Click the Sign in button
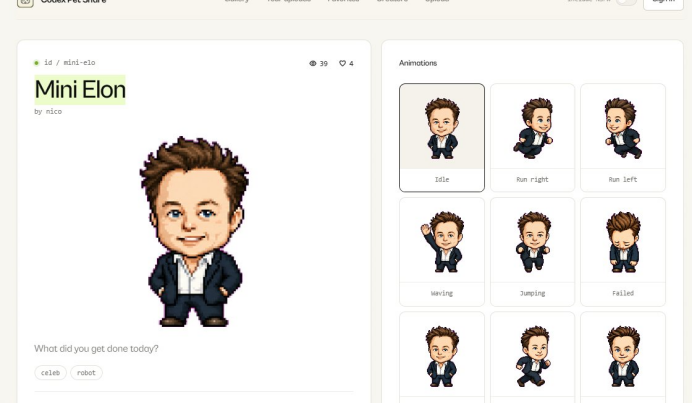The width and height of the screenshot is (693, 403). [x=663, y=3]
